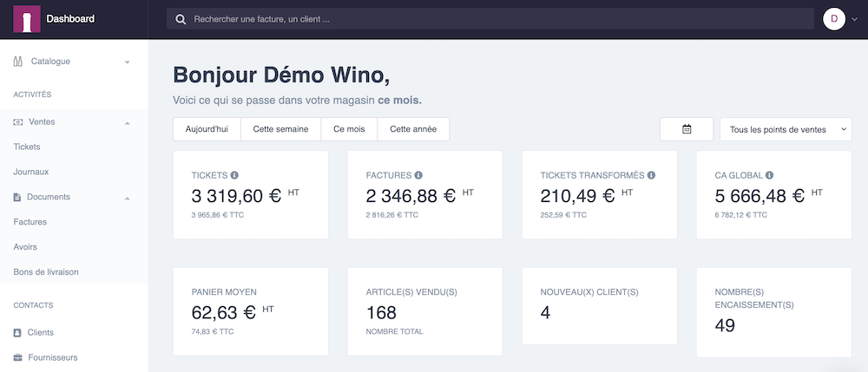This screenshot has width=868, height=372.
Task: Click the 62,63 € panier moyen value
Action: (224, 312)
